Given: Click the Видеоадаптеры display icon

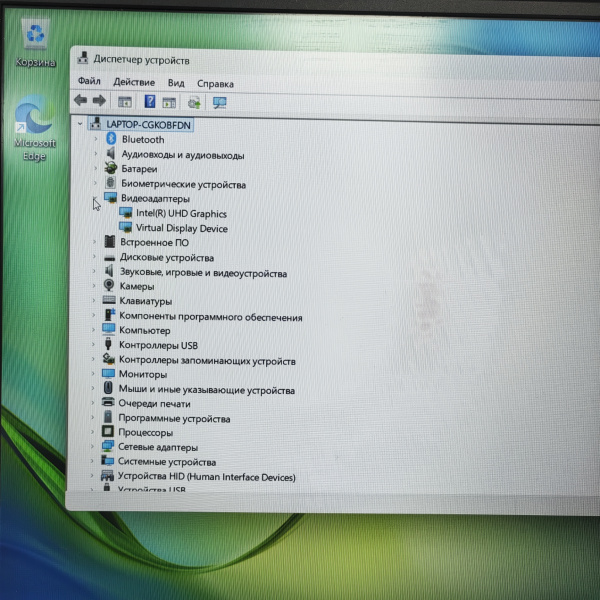Looking at the screenshot, I should click(x=111, y=197).
